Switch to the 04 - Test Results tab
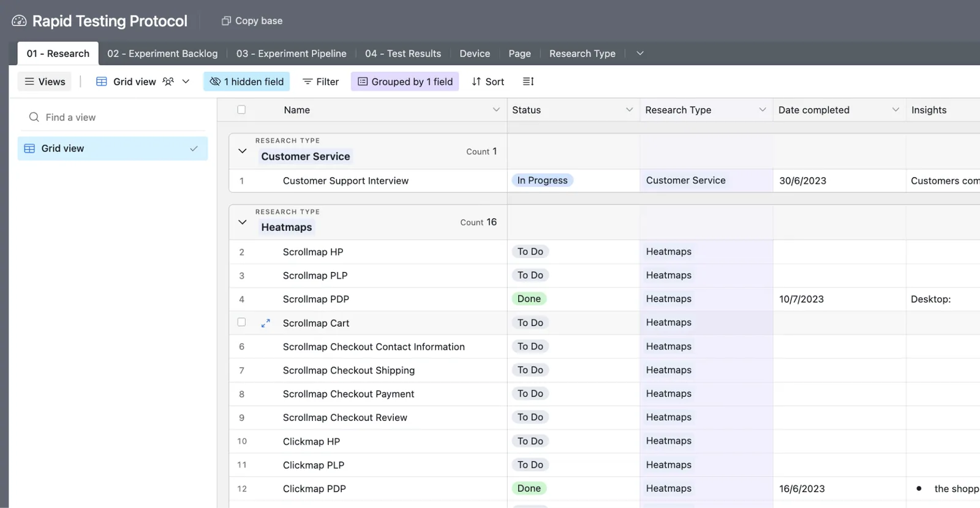 coord(403,53)
